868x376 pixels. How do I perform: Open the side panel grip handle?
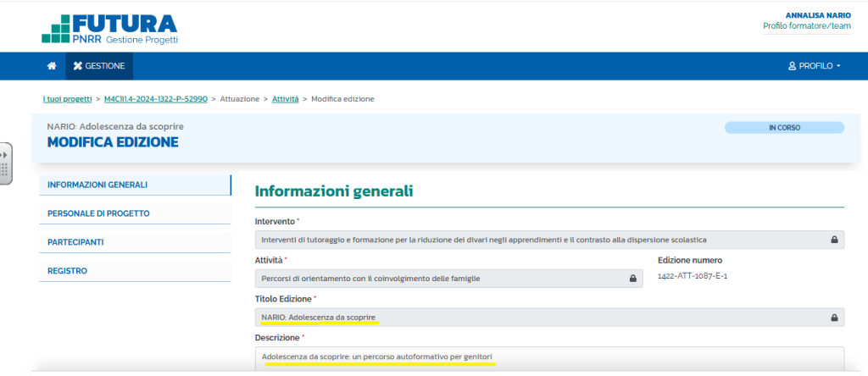[5, 163]
